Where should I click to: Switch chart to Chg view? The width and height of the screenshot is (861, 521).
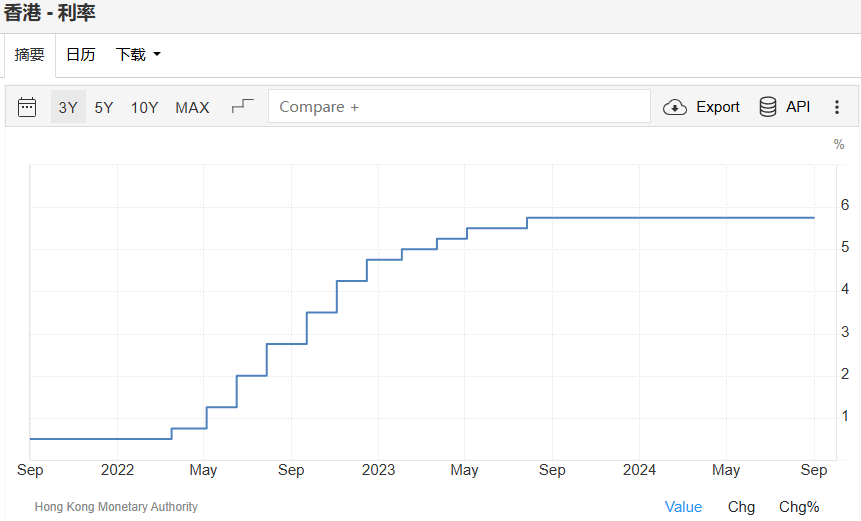(741, 507)
